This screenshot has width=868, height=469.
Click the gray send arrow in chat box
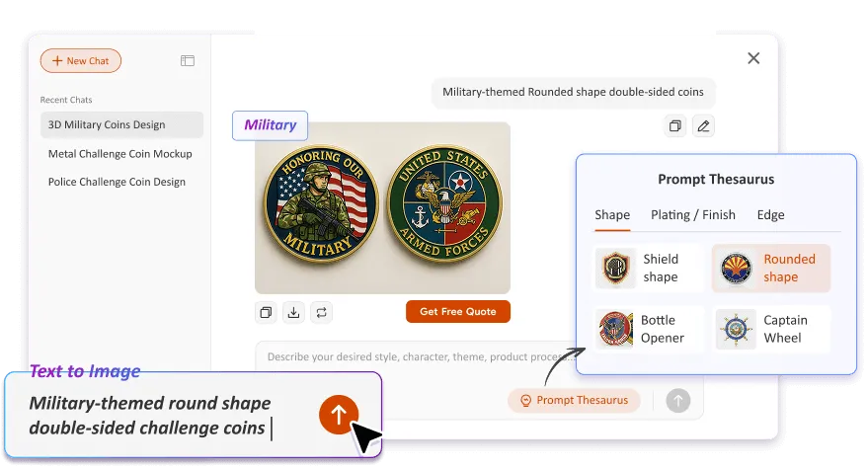tap(678, 400)
